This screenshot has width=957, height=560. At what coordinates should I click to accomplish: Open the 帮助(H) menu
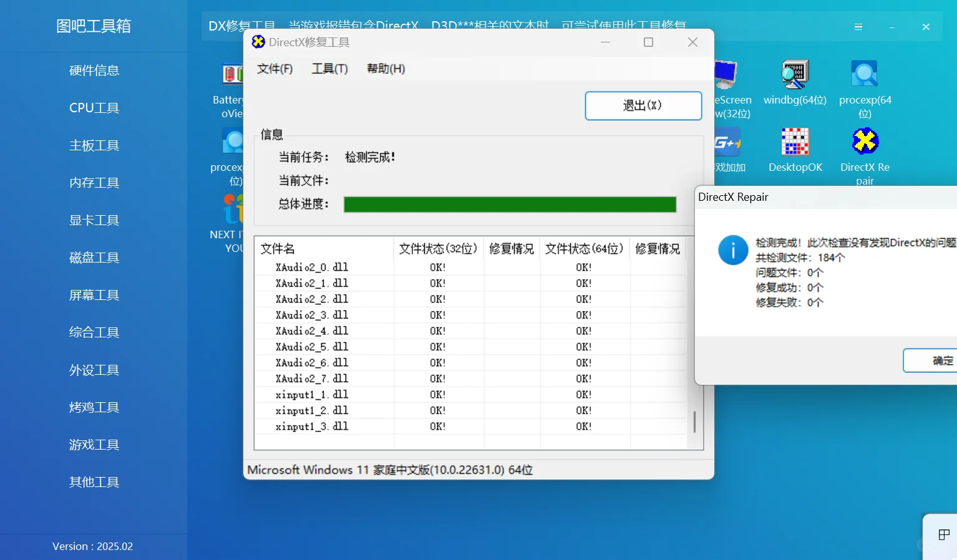386,69
